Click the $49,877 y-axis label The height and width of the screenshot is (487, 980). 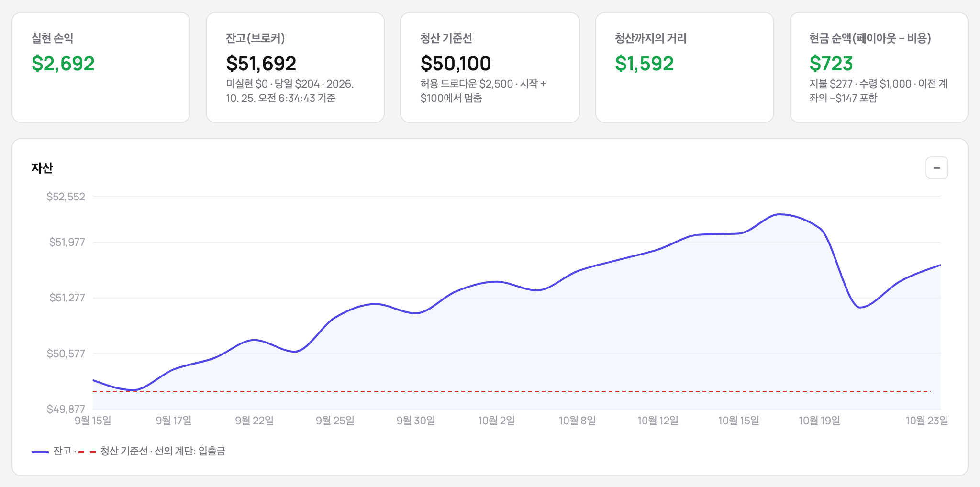[66, 409]
